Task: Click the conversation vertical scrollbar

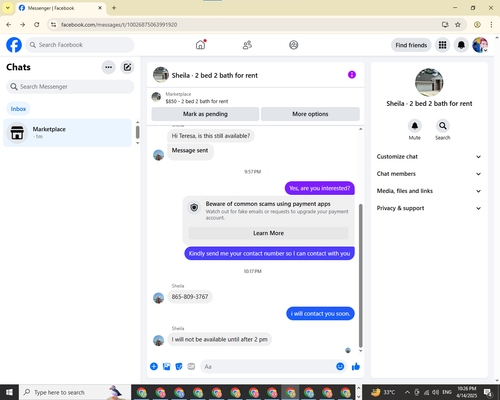Action: point(360,275)
